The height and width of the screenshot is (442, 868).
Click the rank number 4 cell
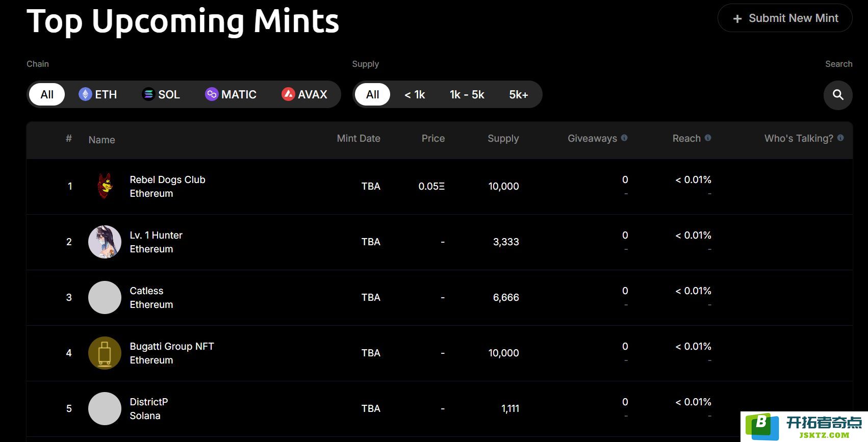tap(69, 353)
